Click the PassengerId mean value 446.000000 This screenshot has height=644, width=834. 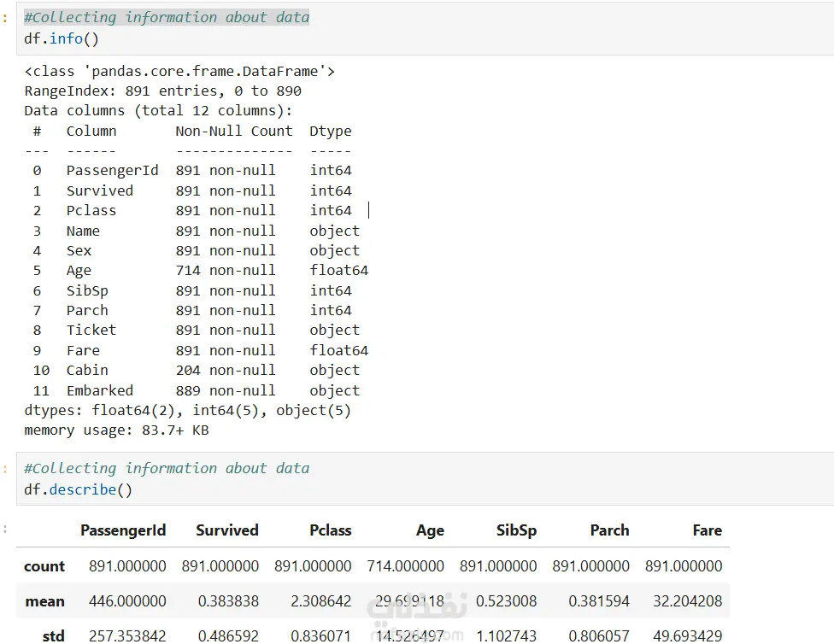[127, 601]
